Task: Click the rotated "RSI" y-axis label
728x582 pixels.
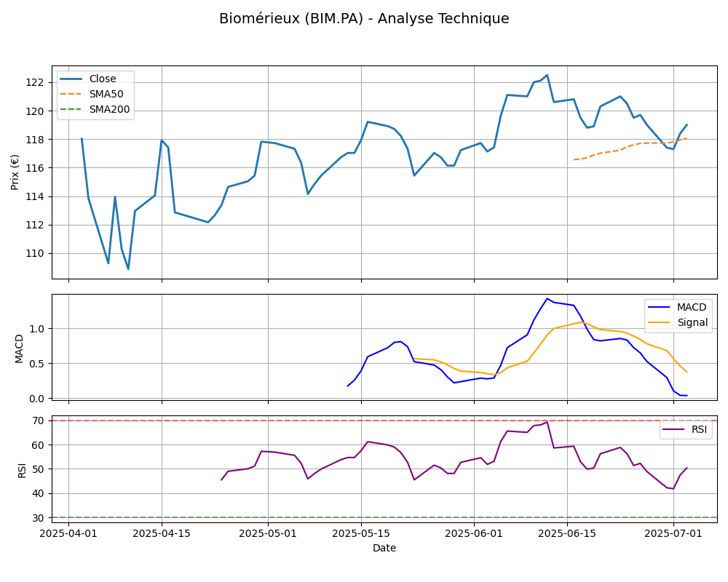Action: [22, 469]
